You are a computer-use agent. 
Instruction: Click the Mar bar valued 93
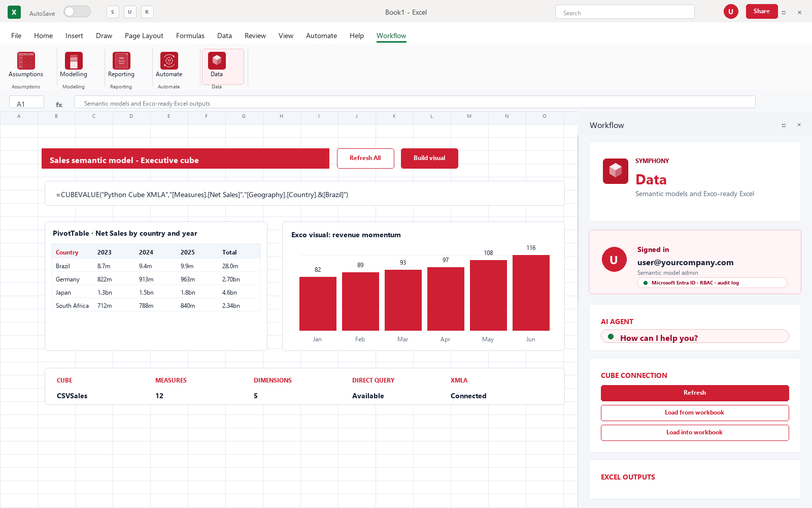403,300
